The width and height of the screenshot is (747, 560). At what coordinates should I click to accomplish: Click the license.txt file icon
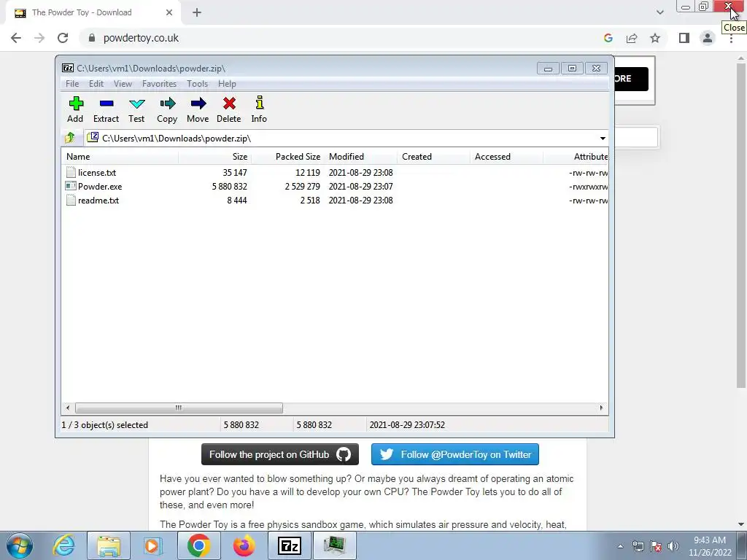tap(71, 172)
